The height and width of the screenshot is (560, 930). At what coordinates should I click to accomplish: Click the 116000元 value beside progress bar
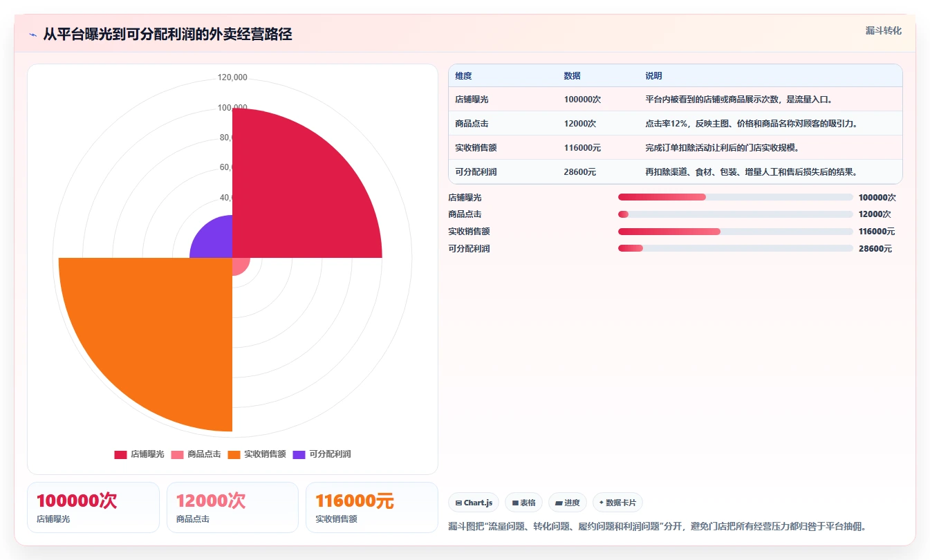[x=877, y=232]
